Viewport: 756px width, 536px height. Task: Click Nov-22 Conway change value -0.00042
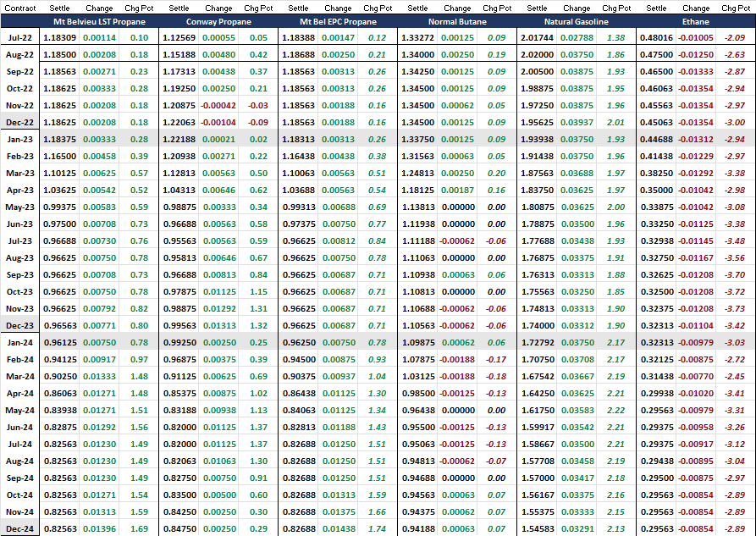click(x=218, y=106)
